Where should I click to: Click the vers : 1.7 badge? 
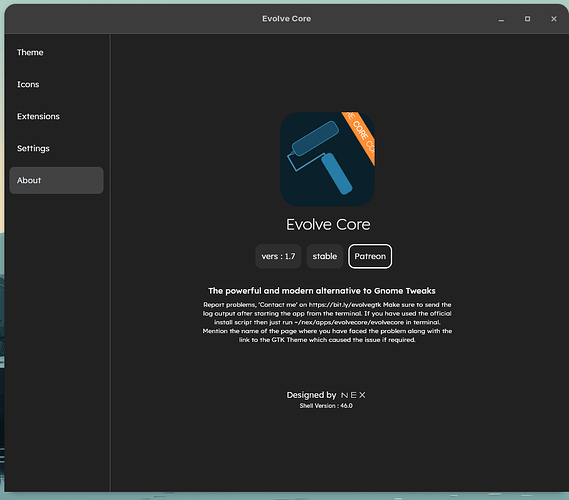point(278,256)
